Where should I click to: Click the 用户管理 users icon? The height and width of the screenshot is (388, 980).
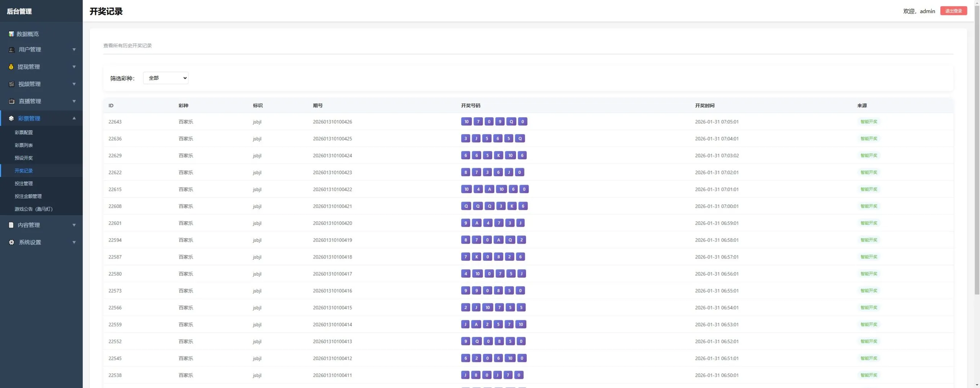[12, 50]
